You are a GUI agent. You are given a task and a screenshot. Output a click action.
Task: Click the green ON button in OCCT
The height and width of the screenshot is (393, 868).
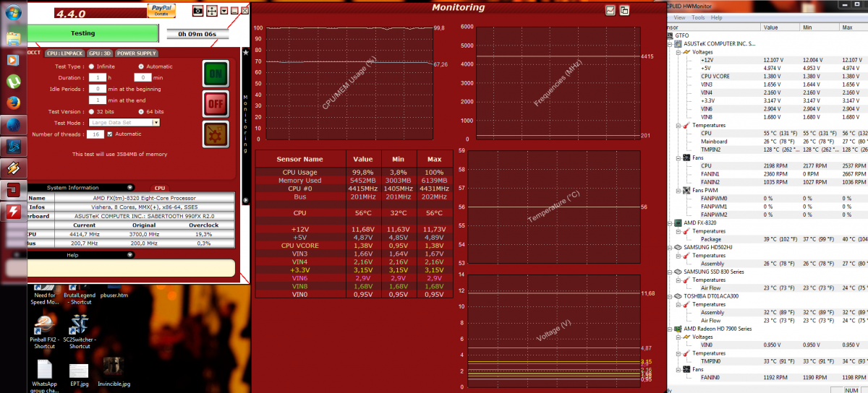(216, 74)
